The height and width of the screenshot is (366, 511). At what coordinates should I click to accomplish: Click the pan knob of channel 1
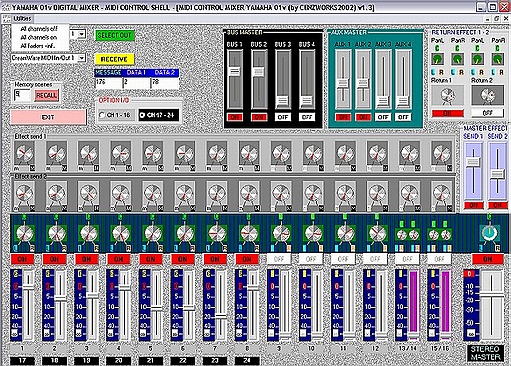pyautogui.click(x=25, y=233)
